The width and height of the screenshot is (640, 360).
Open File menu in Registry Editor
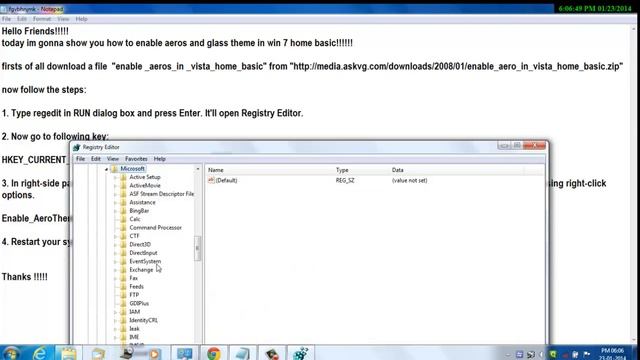pos(80,159)
